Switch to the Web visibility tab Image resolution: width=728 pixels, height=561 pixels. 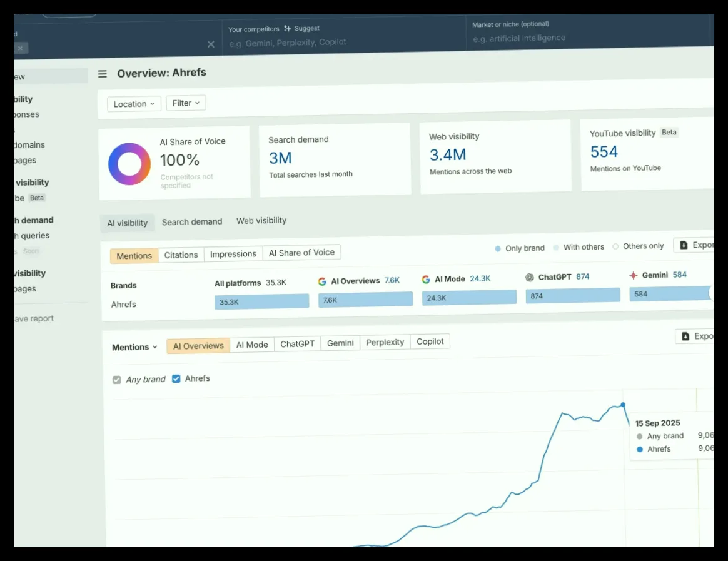pos(261,221)
